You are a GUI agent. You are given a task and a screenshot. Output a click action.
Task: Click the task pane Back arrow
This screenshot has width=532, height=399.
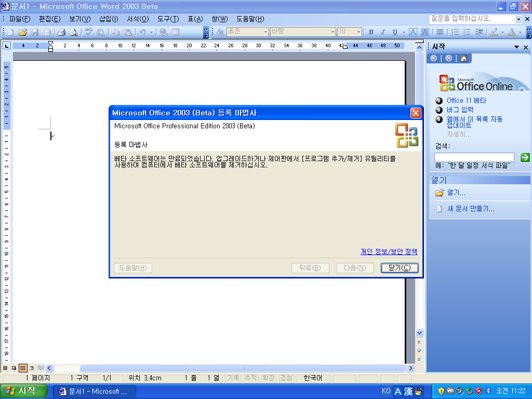click(434, 58)
